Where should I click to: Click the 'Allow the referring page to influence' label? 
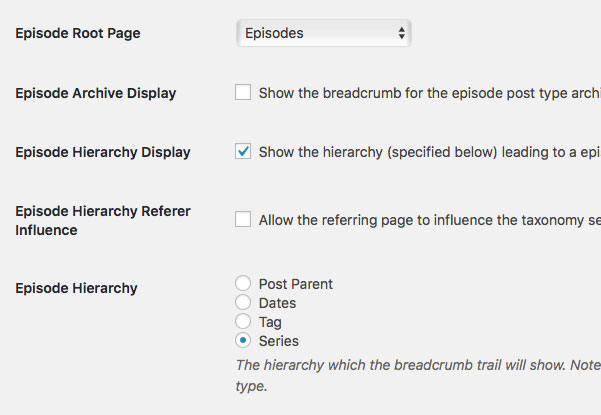(x=430, y=220)
